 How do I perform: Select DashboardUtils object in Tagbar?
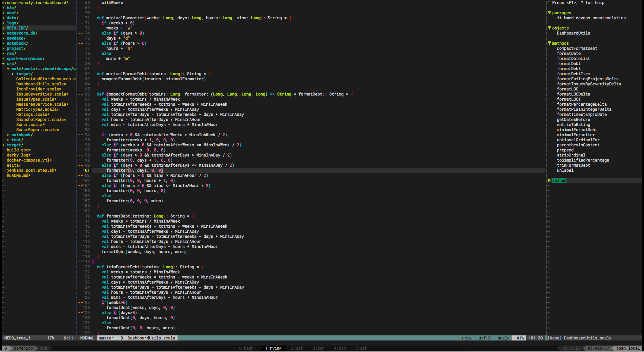pyautogui.click(x=574, y=33)
